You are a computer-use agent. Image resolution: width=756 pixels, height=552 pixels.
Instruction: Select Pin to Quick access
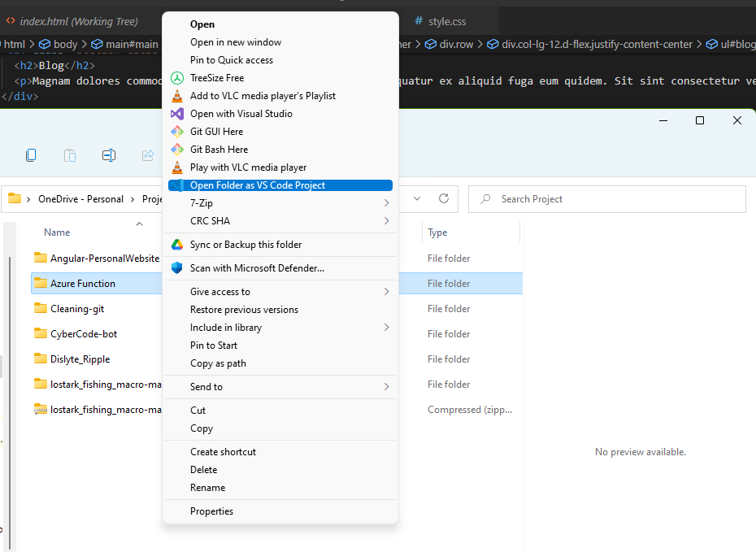tap(280, 60)
